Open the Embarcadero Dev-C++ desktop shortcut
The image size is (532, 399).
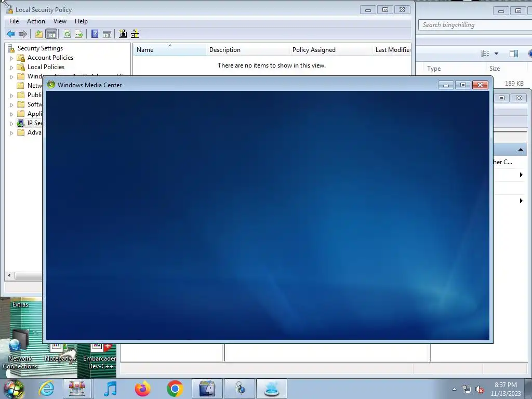coord(99,356)
